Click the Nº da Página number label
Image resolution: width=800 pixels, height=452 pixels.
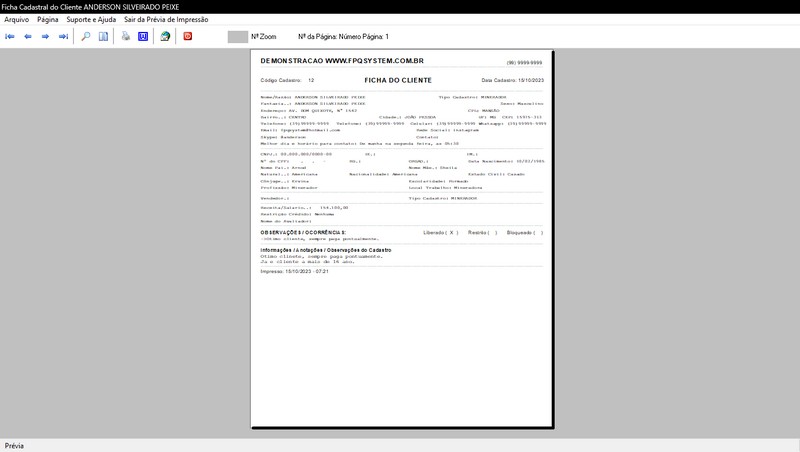343,37
